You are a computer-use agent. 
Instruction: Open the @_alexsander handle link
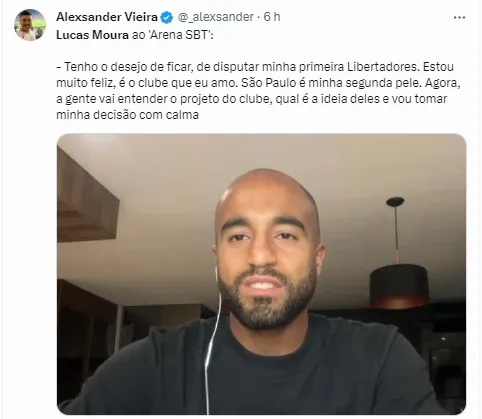click(x=215, y=17)
